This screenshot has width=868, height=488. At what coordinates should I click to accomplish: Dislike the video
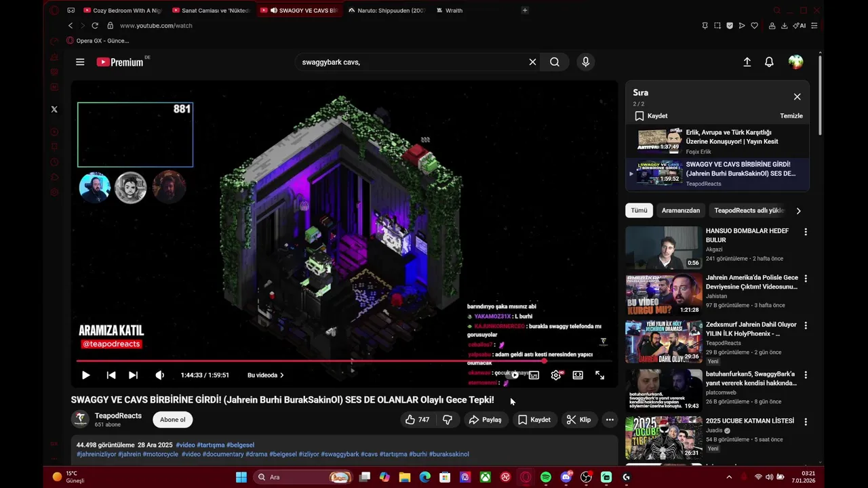448,420
